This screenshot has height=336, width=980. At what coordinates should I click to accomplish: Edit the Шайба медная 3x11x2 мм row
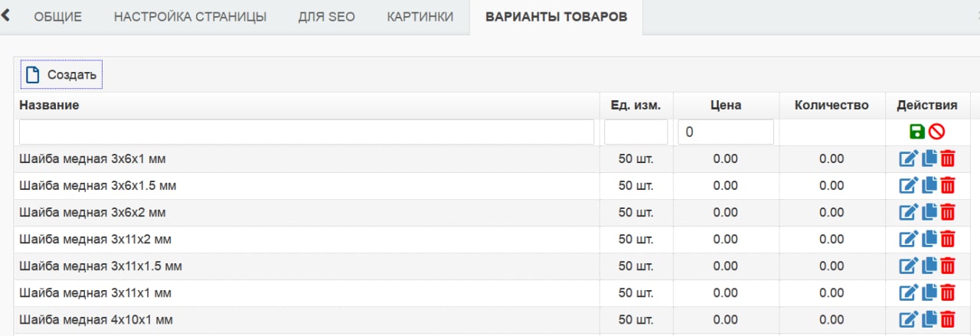(907, 240)
